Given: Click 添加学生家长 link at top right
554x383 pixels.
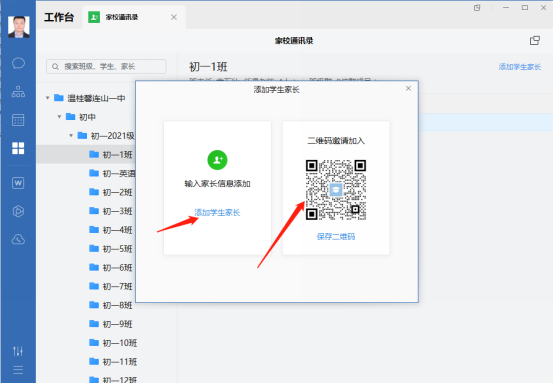Looking at the screenshot, I should pos(520,67).
